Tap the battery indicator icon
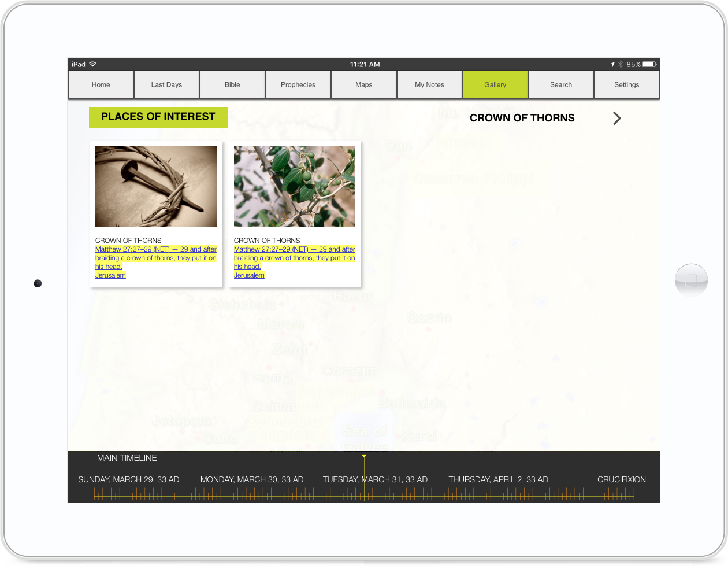 pos(649,64)
